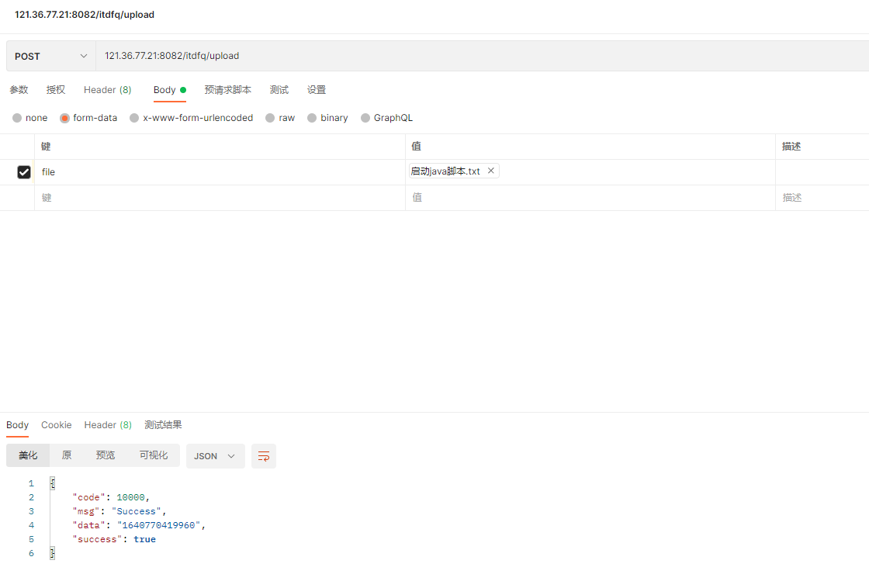The width and height of the screenshot is (869, 588).
Task: Open the response Cookie tab
Action: [x=56, y=425]
